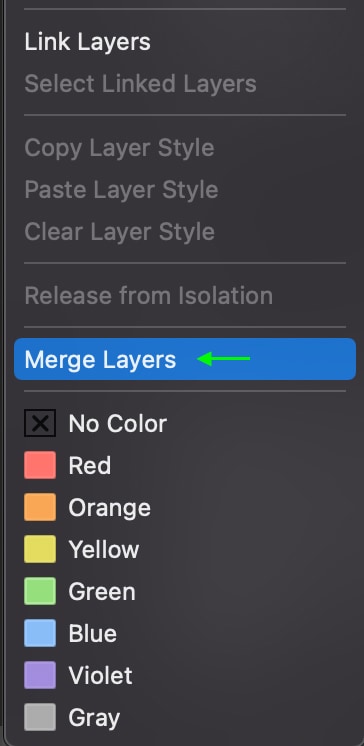Select the green swatch square
The width and height of the screenshot is (364, 746).
40,591
